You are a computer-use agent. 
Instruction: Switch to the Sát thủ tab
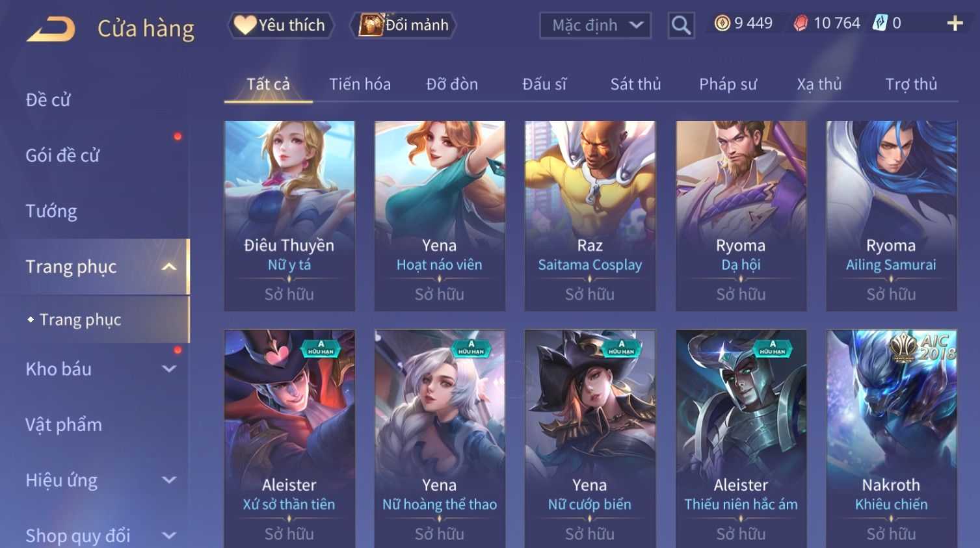point(635,85)
